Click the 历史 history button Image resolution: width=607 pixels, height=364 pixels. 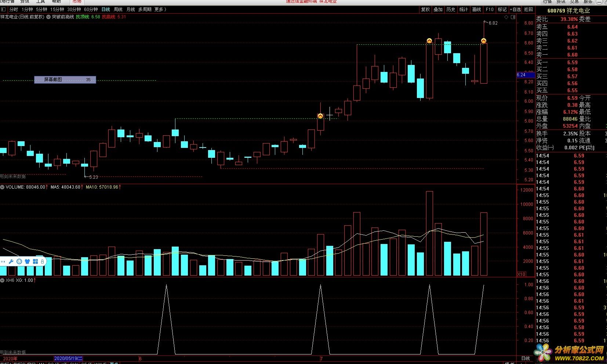pyautogui.click(x=451, y=10)
